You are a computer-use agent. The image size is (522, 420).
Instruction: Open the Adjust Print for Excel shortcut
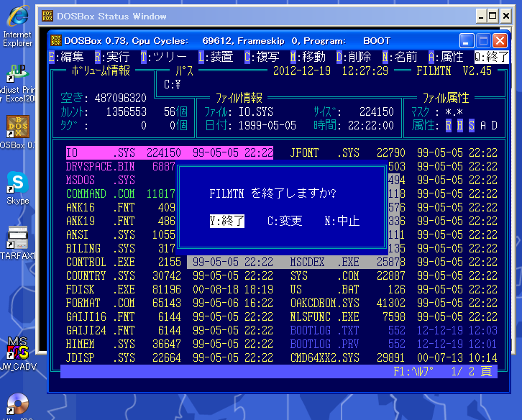point(18,83)
